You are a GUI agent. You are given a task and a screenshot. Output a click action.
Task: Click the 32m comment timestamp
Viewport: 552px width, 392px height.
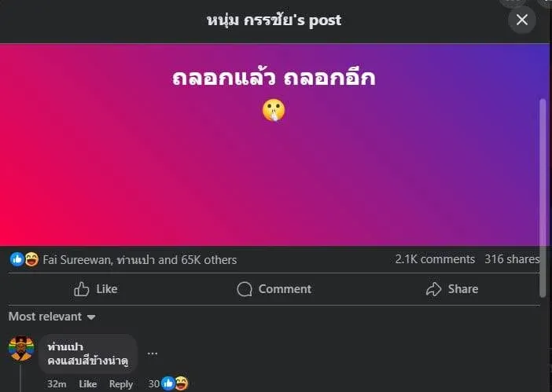(x=57, y=384)
